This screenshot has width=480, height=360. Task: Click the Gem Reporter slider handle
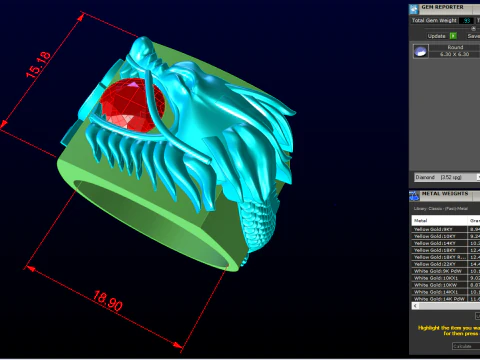pos(473,29)
